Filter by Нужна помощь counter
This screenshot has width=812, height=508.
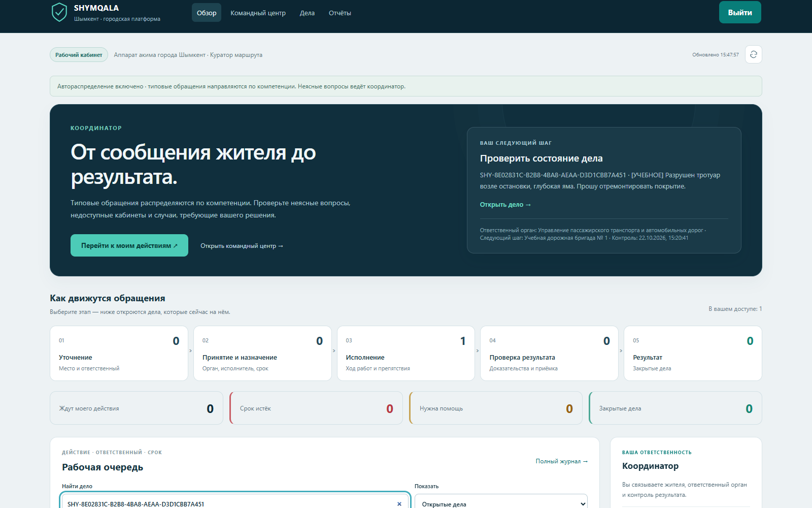(496, 408)
